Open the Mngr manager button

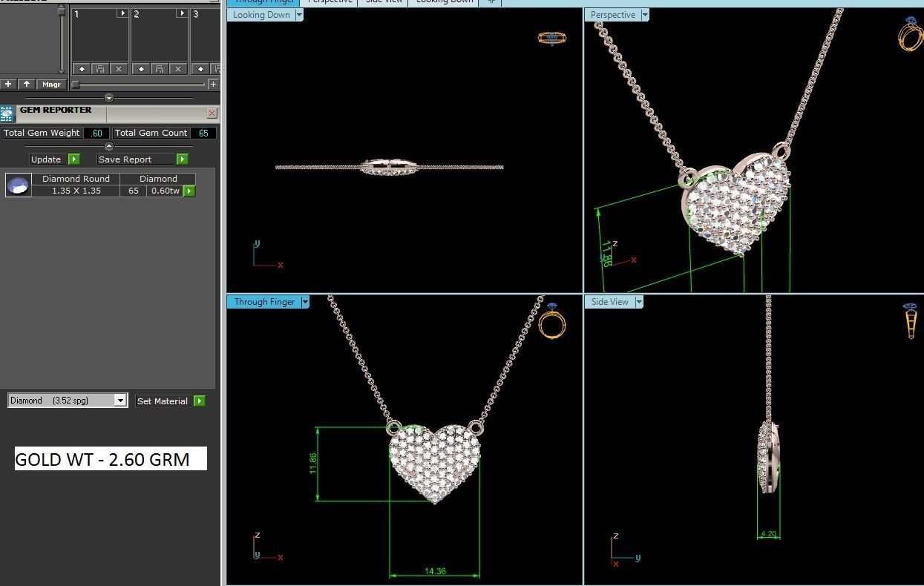click(x=51, y=85)
